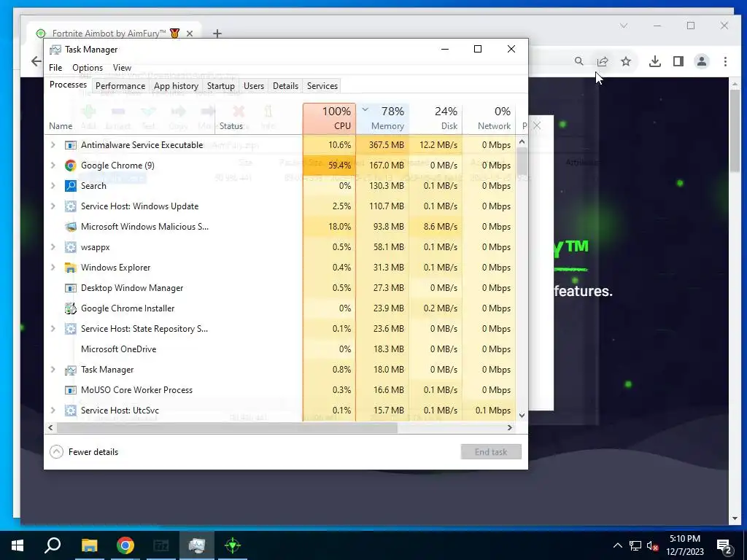Expand Service Host: UtcSvc row

pos(53,410)
